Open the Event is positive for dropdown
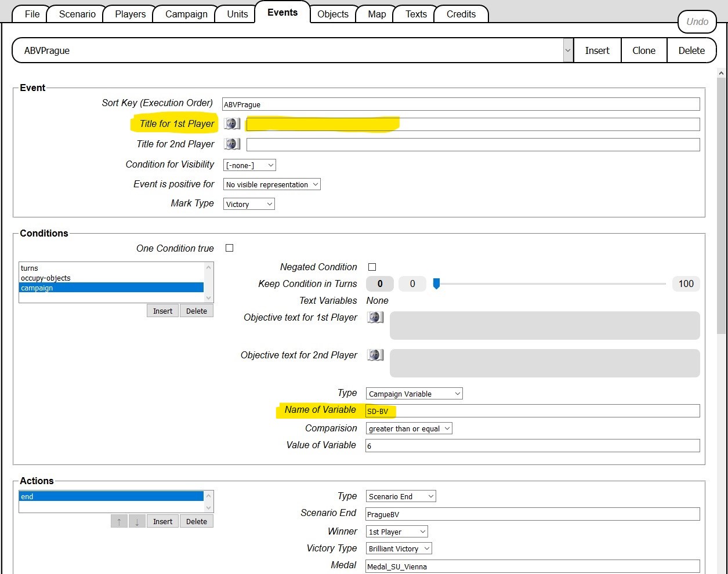Screen dimensions: 728x574 pyautogui.click(x=272, y=184)
